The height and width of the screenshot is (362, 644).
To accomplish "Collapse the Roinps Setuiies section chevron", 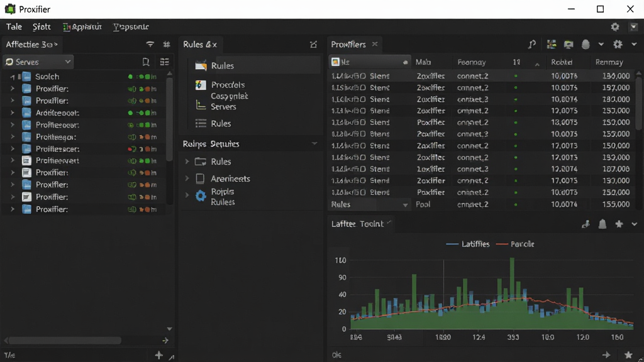I will coord(314,144).
